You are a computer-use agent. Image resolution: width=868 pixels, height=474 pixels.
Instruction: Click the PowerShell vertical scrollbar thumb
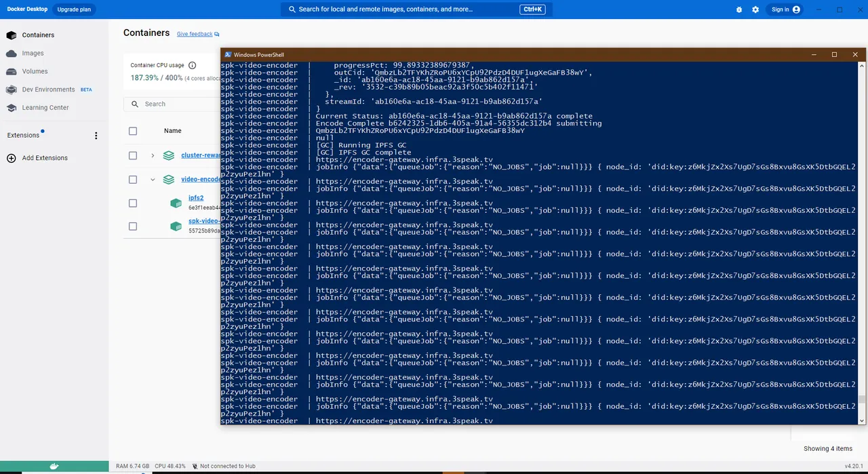pos(862,399)
